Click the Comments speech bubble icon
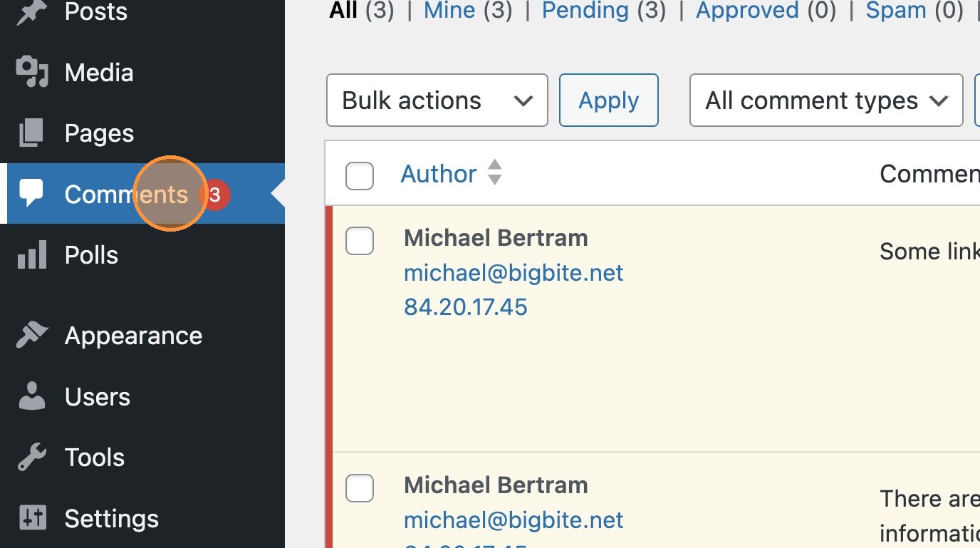This screenshot has height=548, width=980. coord(31,193)
